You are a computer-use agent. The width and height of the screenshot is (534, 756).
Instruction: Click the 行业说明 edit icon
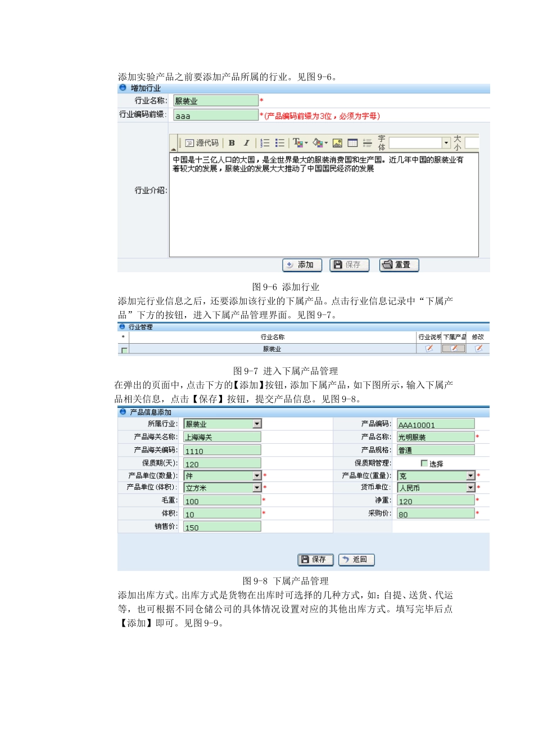428,349
